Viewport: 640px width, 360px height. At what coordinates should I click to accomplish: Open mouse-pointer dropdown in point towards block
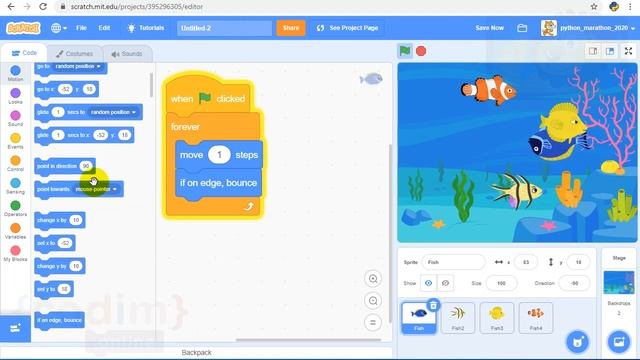point(96,189)
